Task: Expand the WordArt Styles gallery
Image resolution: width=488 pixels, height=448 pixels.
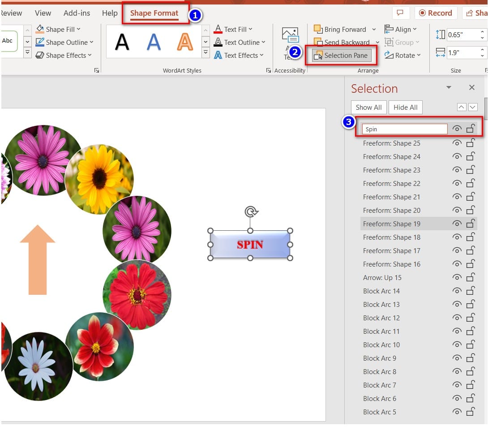Action: 205,52
